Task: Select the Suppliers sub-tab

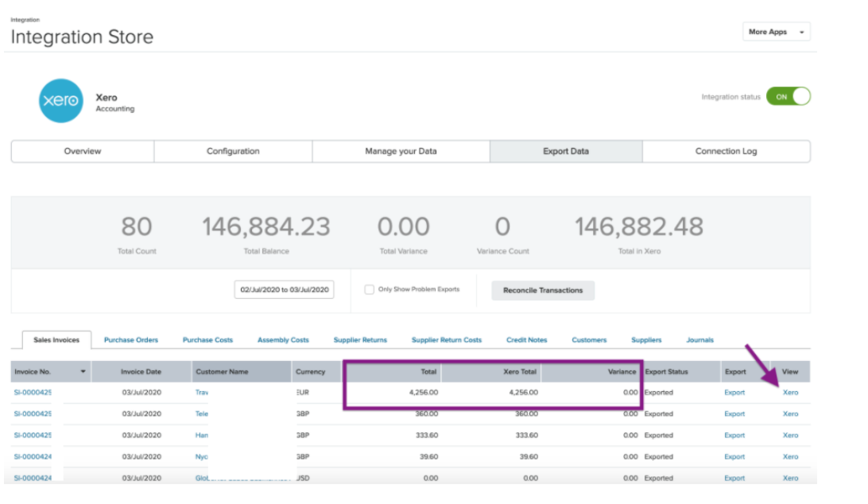Action: pos(646,340)
